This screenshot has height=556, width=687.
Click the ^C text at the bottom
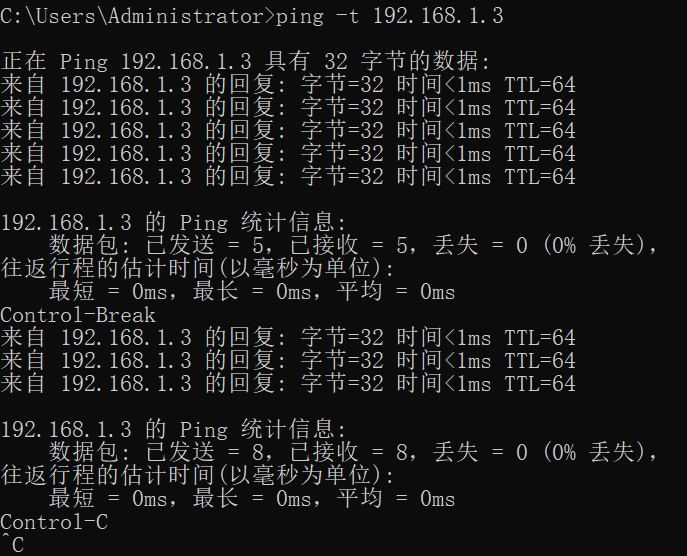tap(13, 545)
